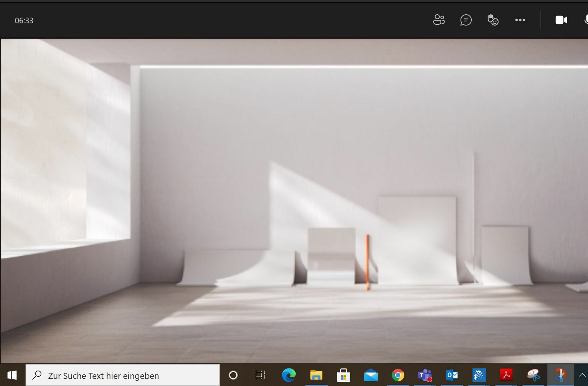The height and width of the screenshot is (386, 588).
Task: Expand the hidden system tray icons
Action: pyautogui.click(x=582, y=375)
